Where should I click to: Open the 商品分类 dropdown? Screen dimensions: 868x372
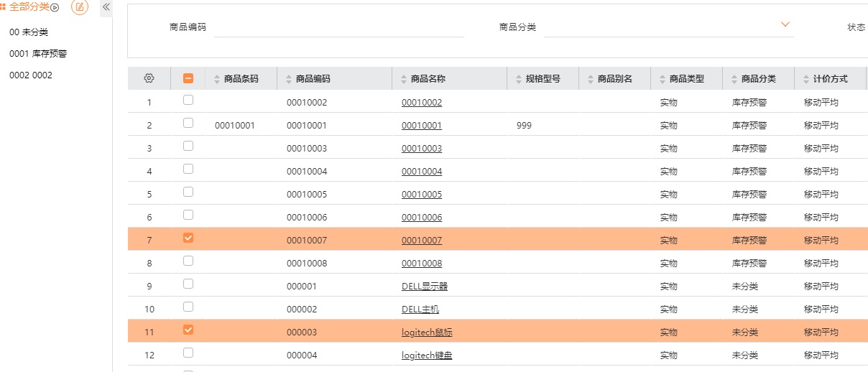(x=669, y=27)
